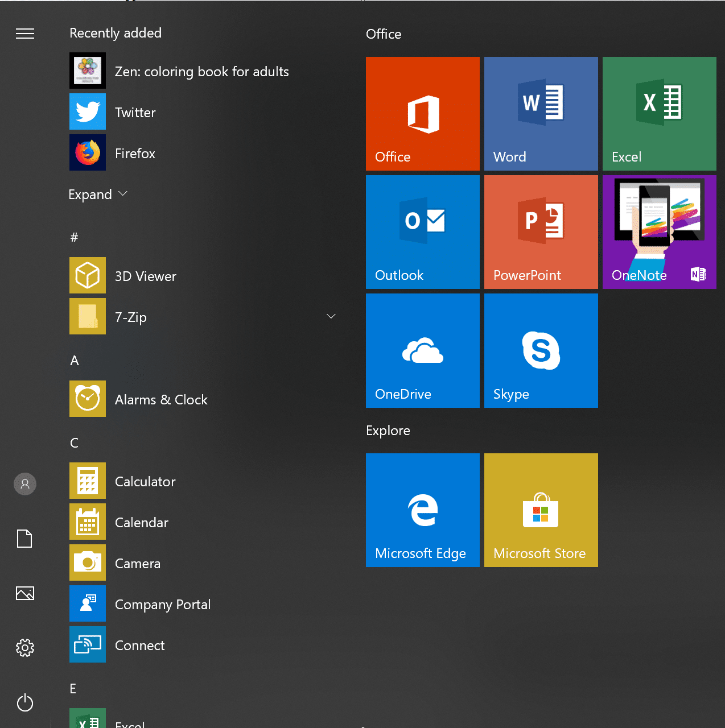Image resolution: width=725 pixels, height=728 pixels.
Task: Launch Zen coloring book app icon
Action: click(x=88, y=71)
